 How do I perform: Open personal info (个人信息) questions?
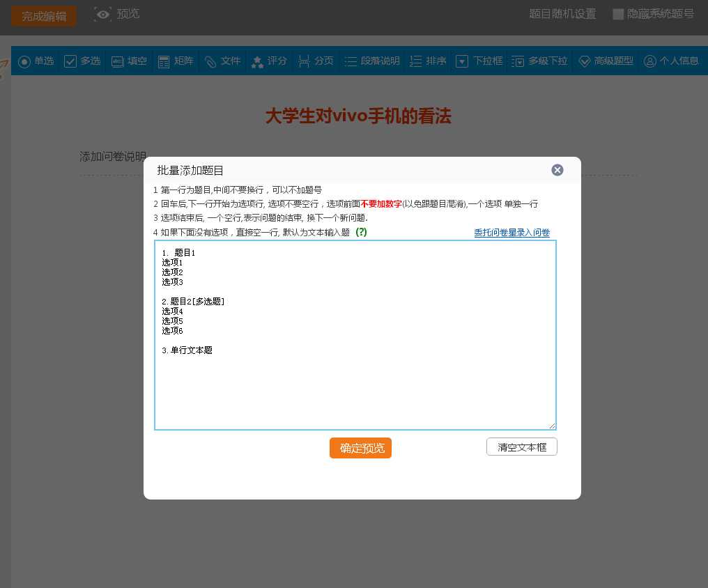(x=671, y=61)
